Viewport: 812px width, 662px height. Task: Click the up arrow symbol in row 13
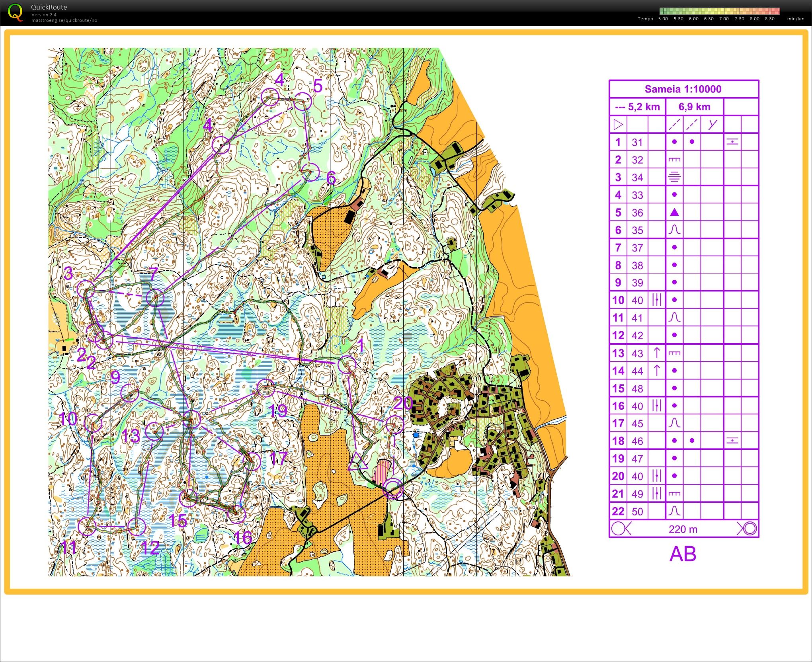pyautogui.click(x=657, y=353)
